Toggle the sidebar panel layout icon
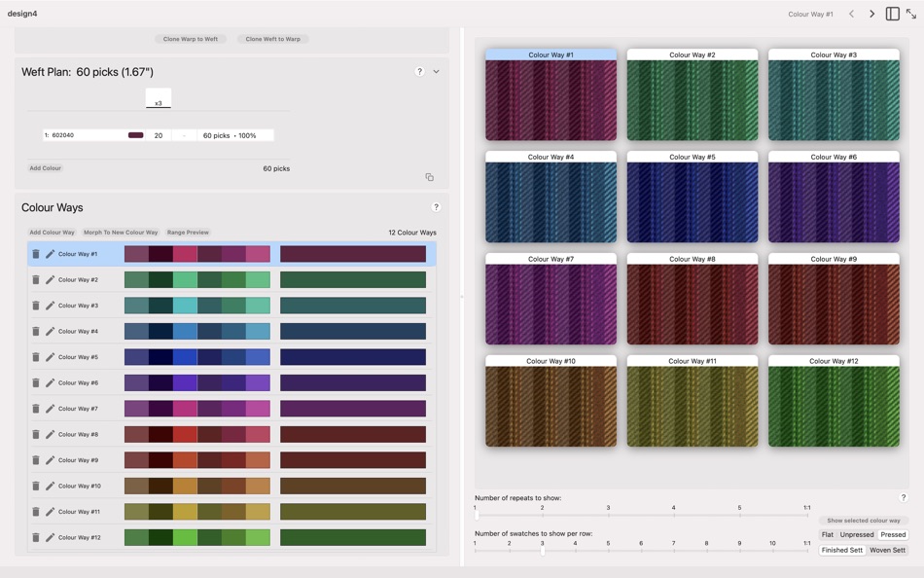Image resolution: width=924 pixels, height=578 pixels. 892,14
